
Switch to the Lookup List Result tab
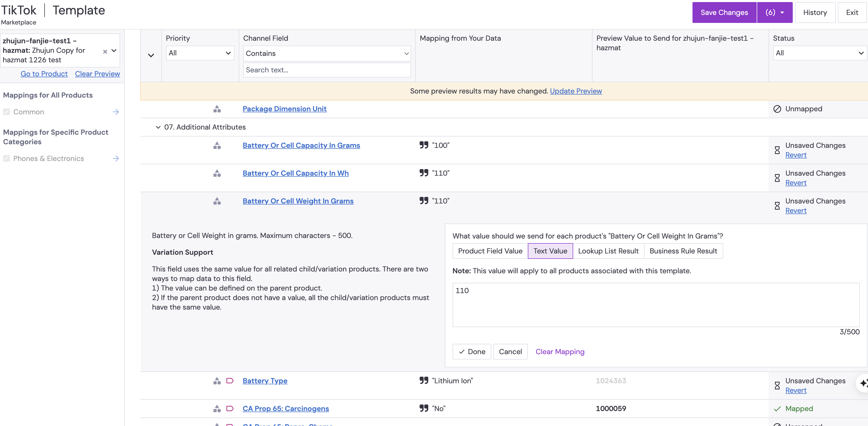(x=608, y=251)
